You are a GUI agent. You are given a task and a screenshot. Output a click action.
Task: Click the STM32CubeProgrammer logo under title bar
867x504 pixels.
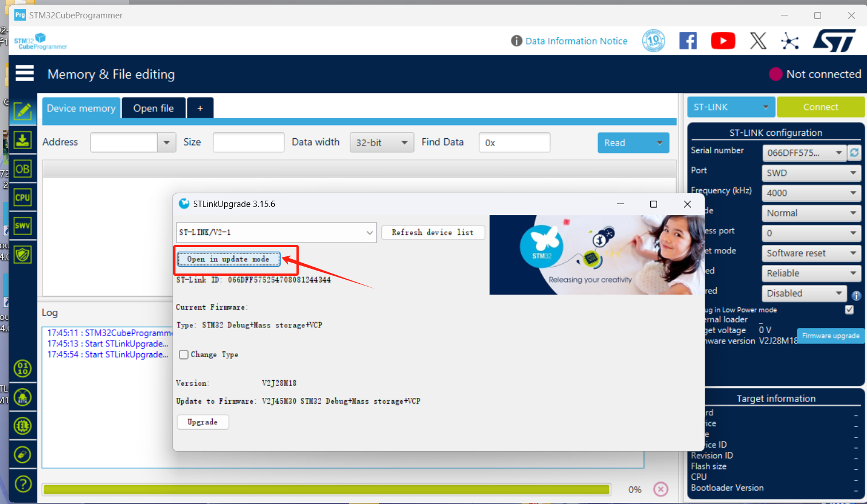point(40,41)
